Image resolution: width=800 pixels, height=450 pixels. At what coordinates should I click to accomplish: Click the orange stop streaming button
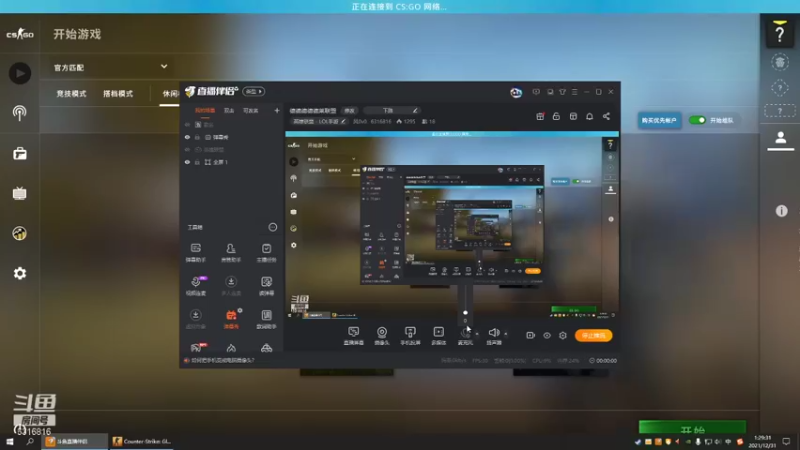click(593, 335)
